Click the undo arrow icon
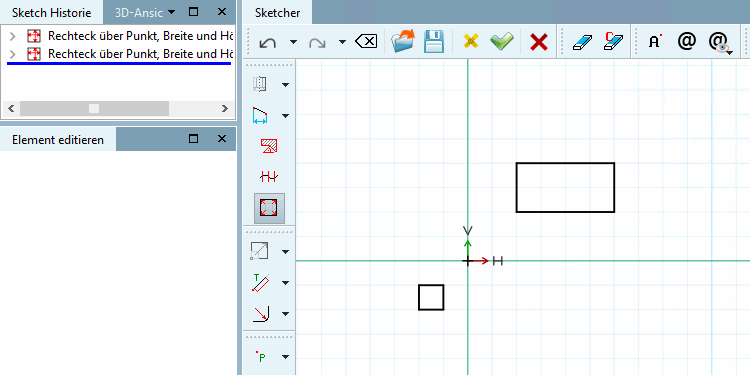750x375 pixels. click(x=267, y=43)
